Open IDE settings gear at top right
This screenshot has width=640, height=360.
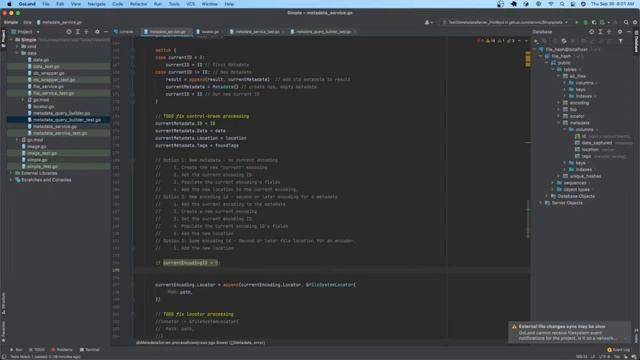[635, 22]
